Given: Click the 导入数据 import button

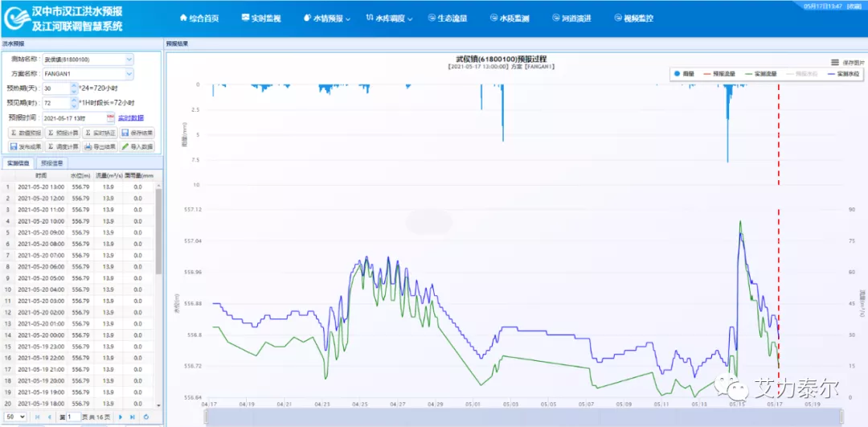Looking at the screenshot, I should (137, 146).
